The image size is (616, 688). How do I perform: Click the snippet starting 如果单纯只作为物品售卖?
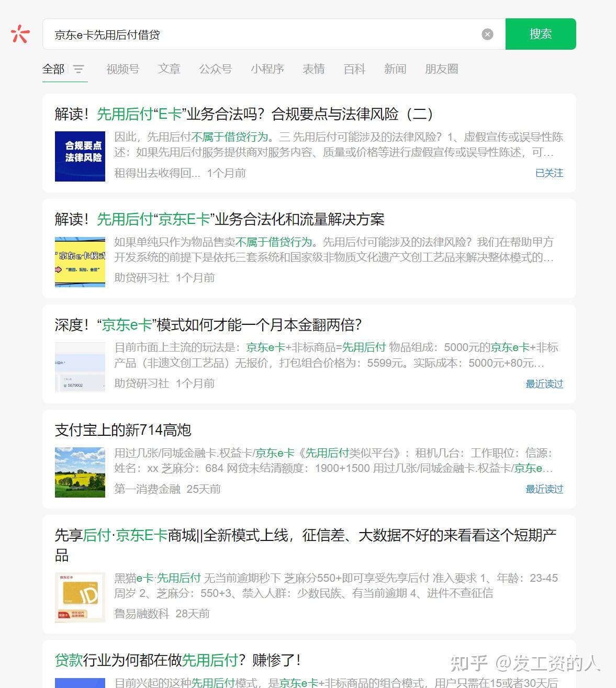coord(334,250)
